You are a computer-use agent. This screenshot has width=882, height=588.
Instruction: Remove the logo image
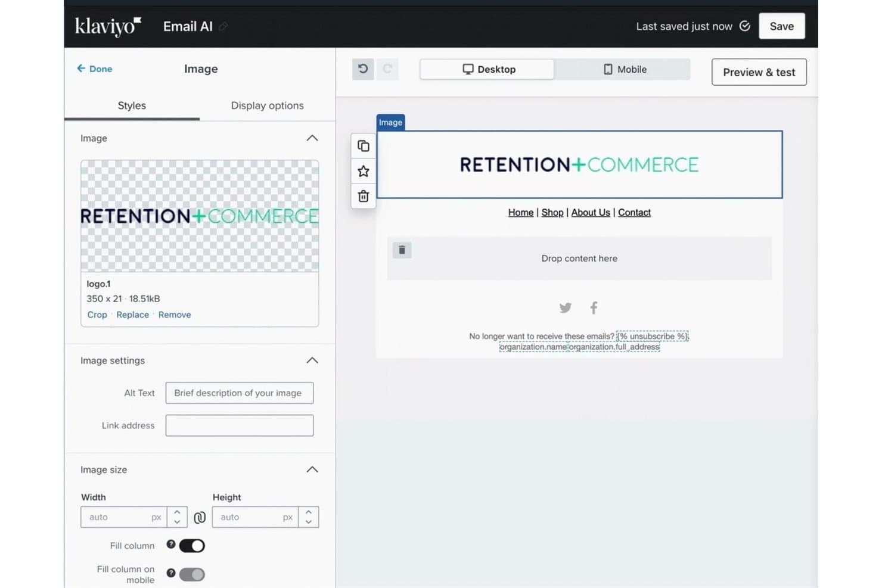pos(175,315)
